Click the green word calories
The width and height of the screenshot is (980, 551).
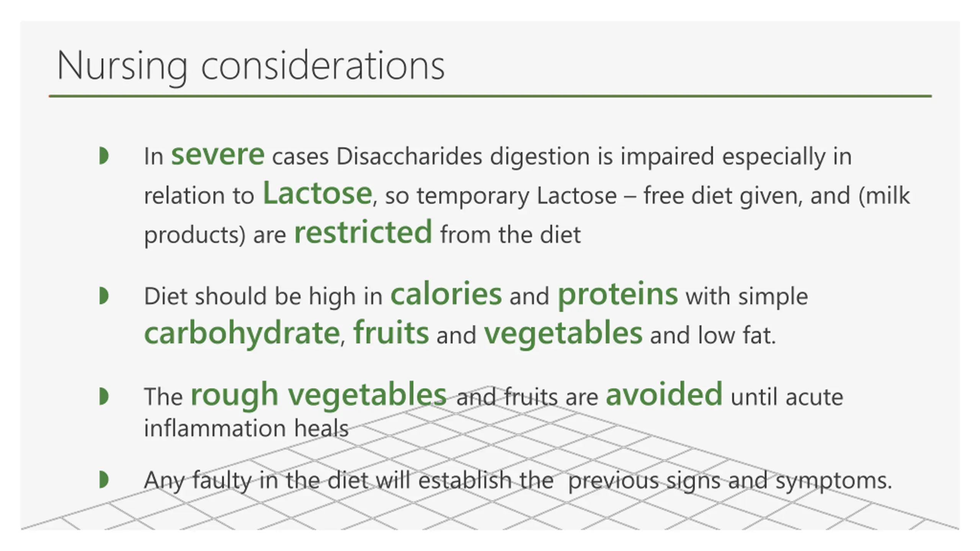446,294
